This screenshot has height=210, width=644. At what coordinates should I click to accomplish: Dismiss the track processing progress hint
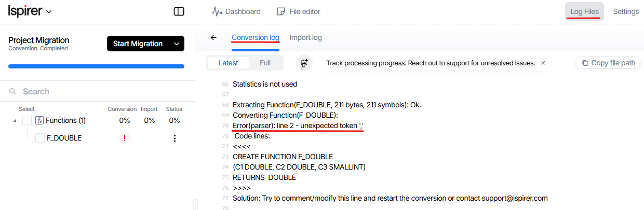coord(543,63)
